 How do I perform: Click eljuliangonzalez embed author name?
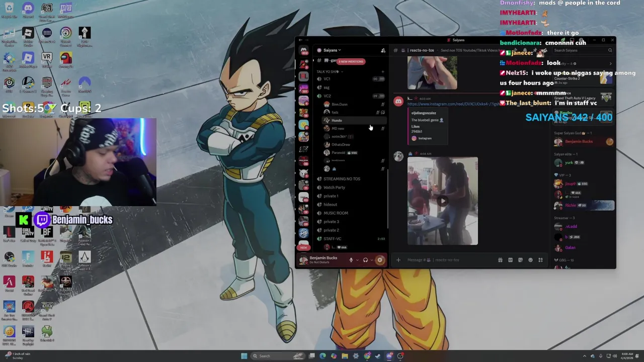click(x=424, y=113)
